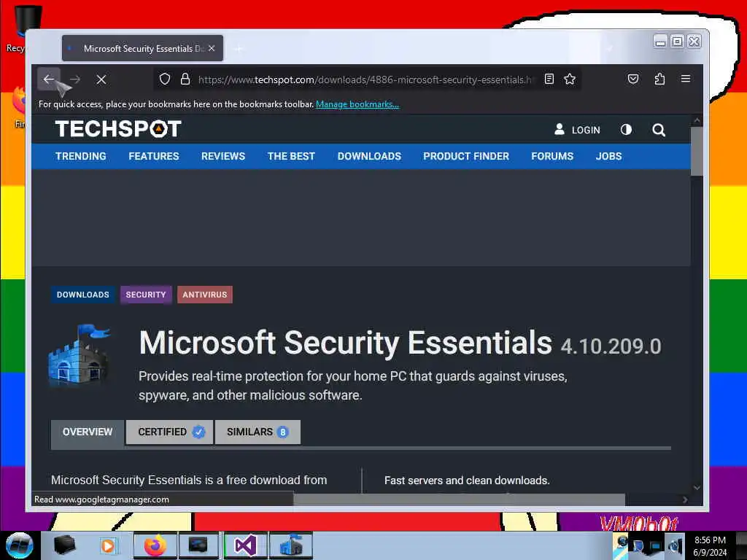The height and width of the screenshot is (560, 747).
Task: Open the Firefox extensions puzzle icon
Action: pyautogui.click(x=659, y=79)
